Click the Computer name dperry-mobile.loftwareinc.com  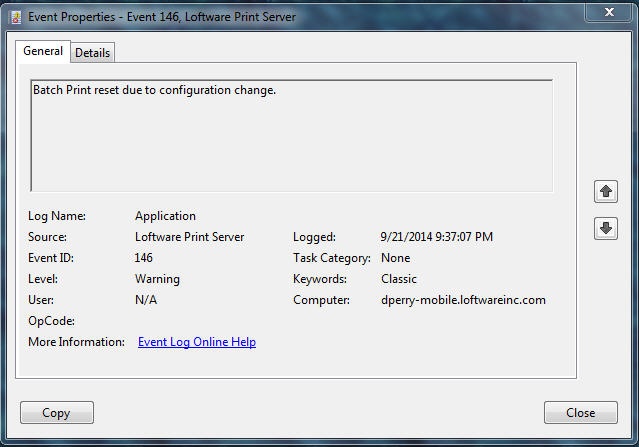(x=463, y=300)
